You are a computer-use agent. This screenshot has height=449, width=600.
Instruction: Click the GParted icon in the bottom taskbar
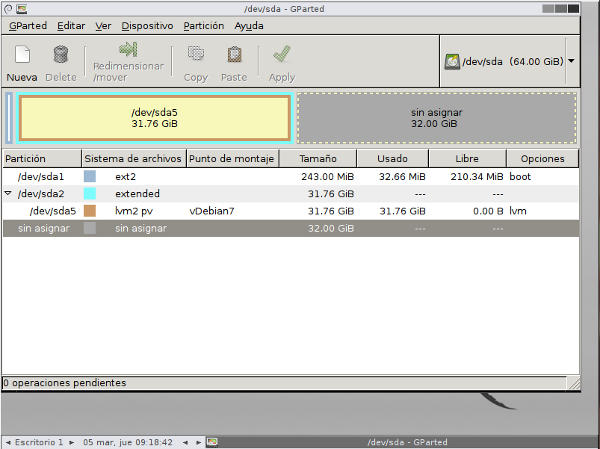click(212, 442)
